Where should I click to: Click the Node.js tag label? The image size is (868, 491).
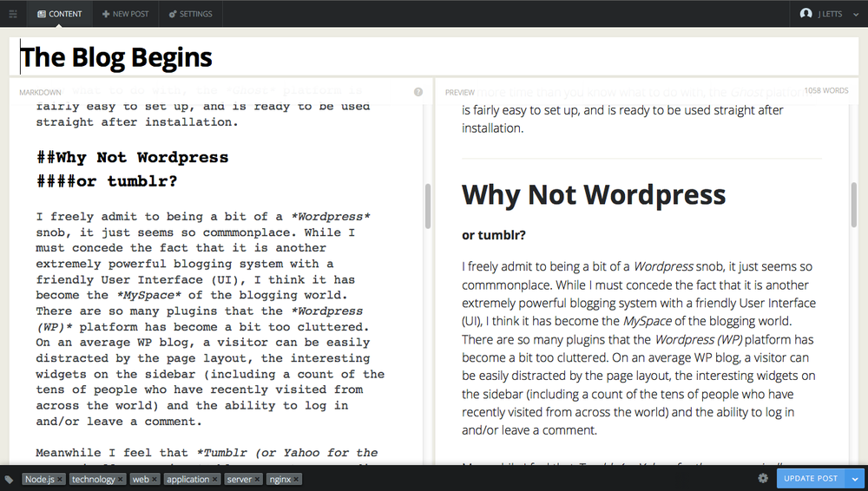click(39, 480)
